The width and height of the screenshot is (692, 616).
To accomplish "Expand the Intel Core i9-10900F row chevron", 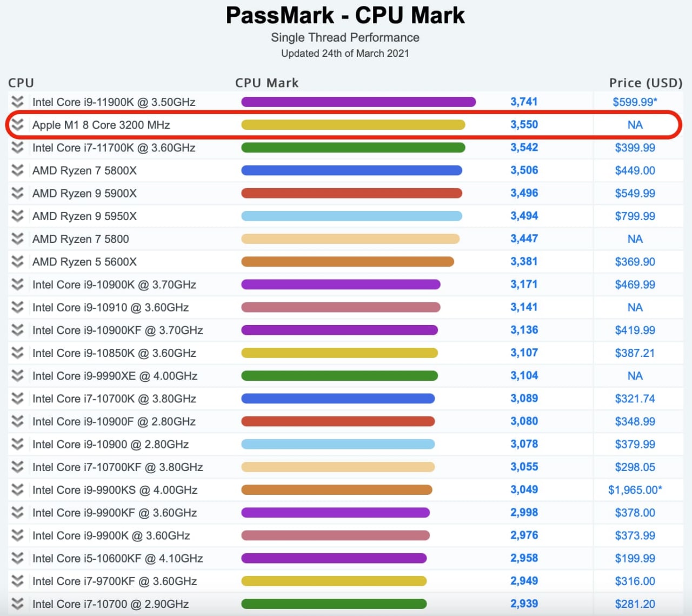I will (18, 421).
